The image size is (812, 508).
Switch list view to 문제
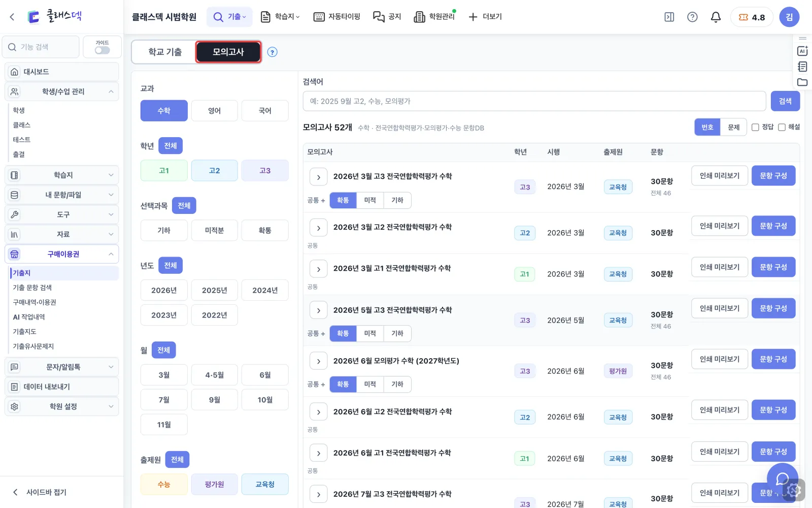[x=734, y=128]
